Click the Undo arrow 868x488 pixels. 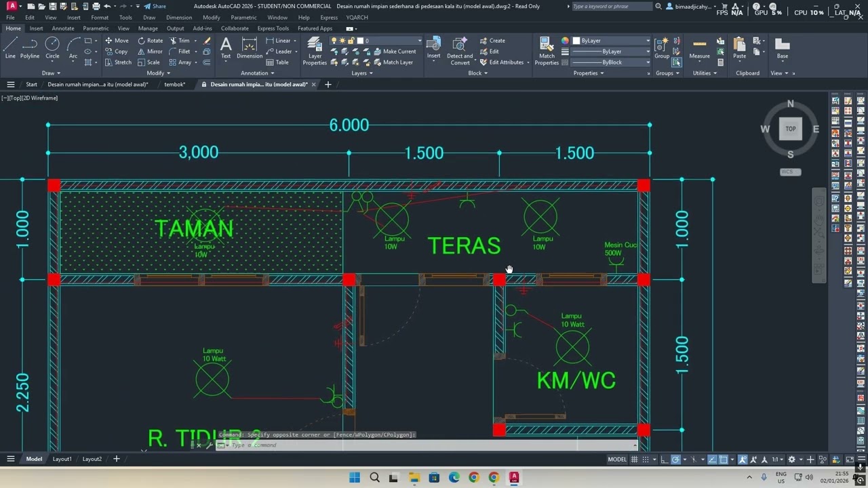pyautogui.click(x=107, y=6)
